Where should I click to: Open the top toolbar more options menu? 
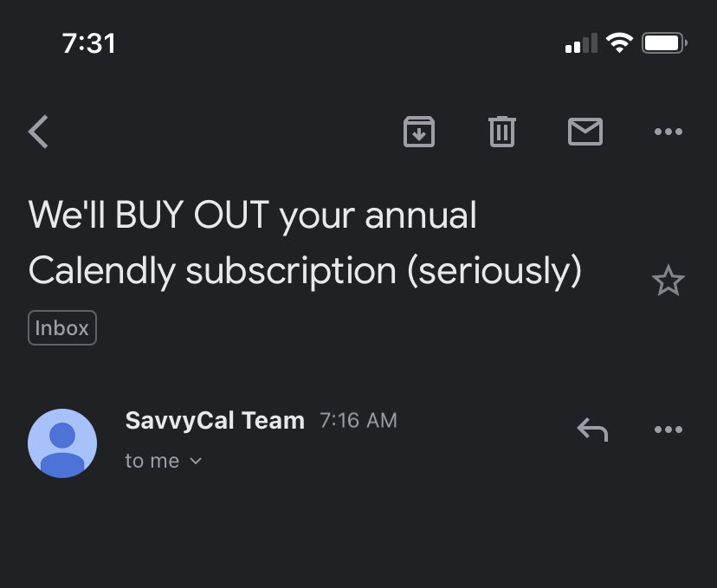669,132
